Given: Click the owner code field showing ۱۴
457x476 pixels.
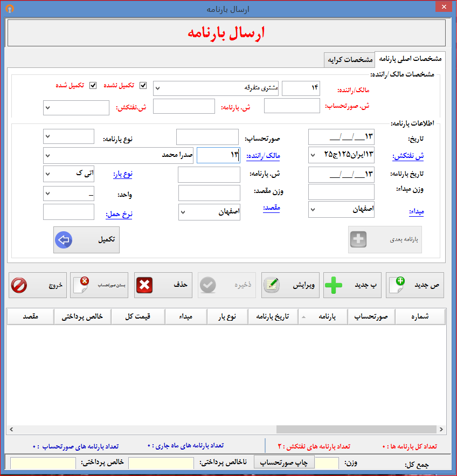Looking at the screenshot, I should (x=301, y=88).
